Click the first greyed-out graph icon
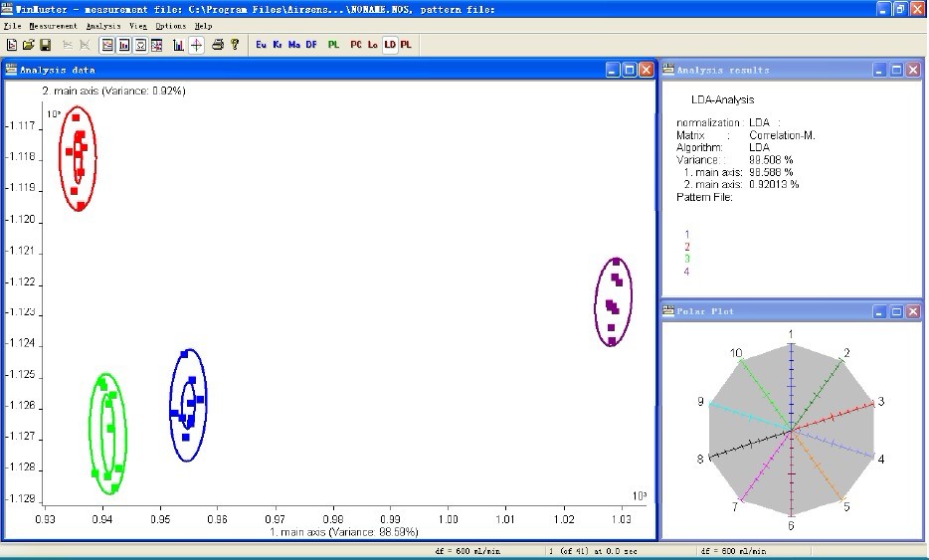The height and width of the screenshot is (560, 929). 68,45
